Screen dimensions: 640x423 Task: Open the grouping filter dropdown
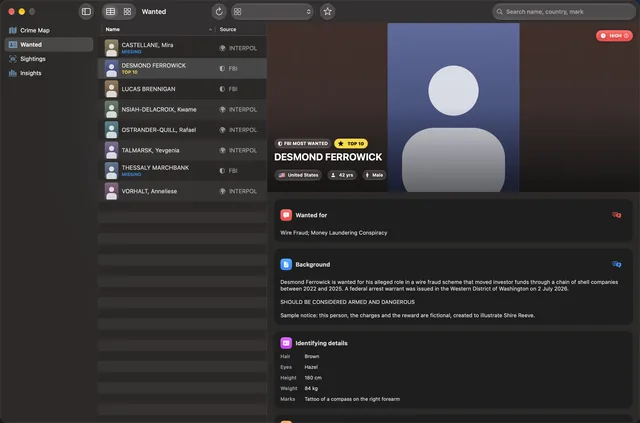coord(272,11)
